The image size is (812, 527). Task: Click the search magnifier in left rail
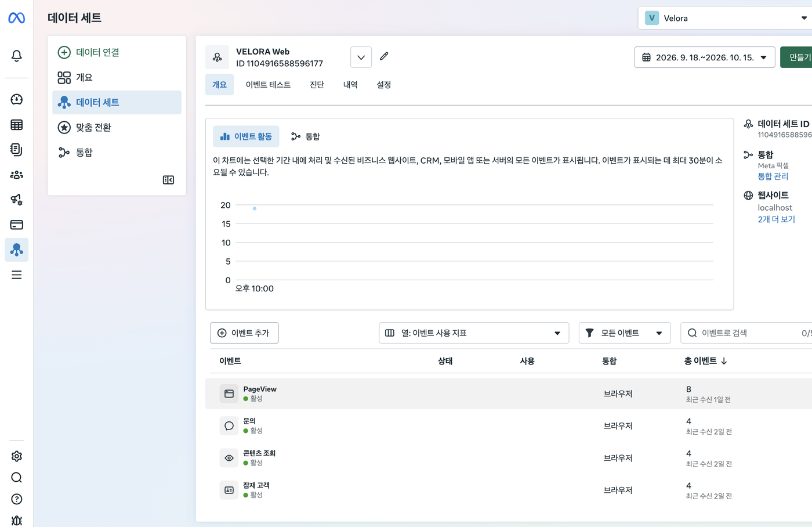coord(16,478)
